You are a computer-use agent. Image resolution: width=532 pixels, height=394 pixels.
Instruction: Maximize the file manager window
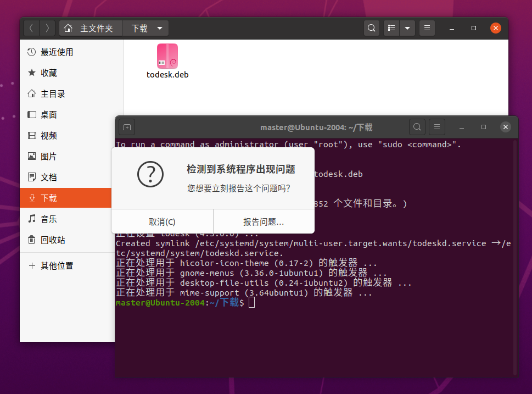474,28
